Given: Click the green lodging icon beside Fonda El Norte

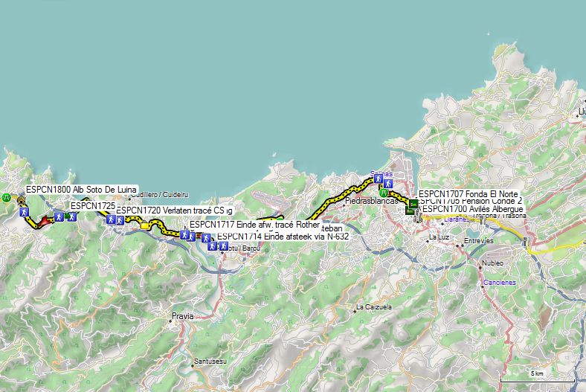Looking at the screenshot, I should pyautogui.click(x=413, y=204).
